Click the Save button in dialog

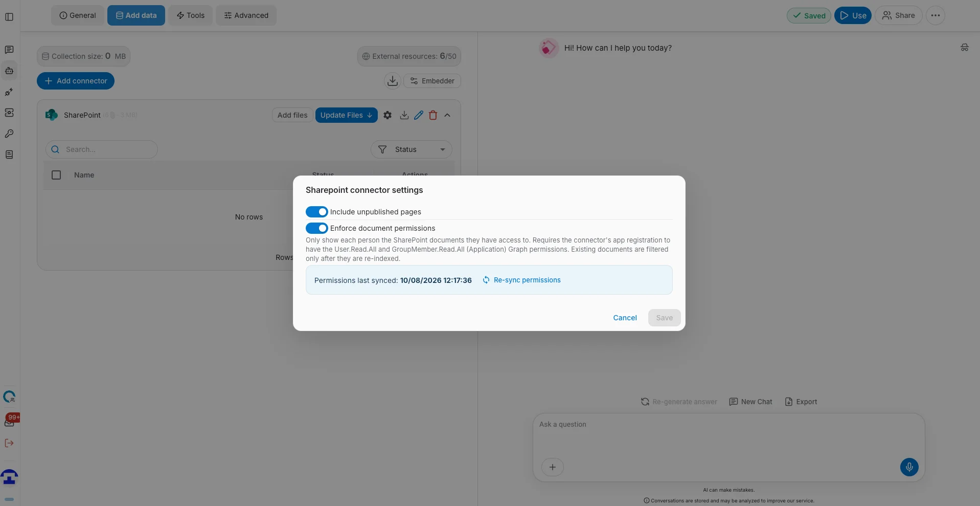tap(665, 318)
